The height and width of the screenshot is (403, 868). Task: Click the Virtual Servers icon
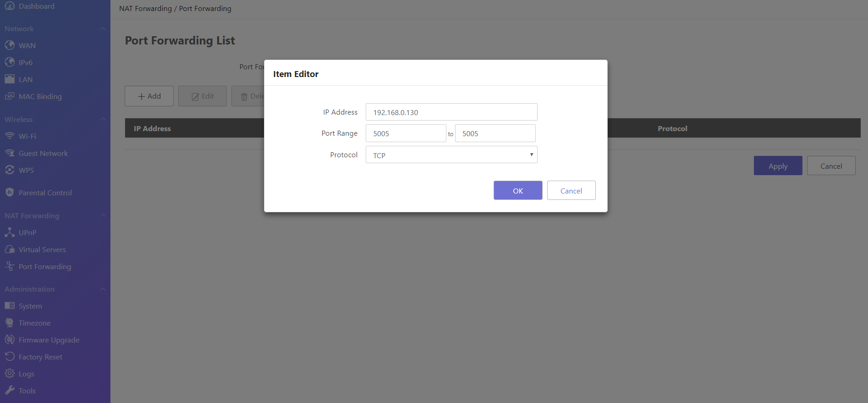point(10,249)
